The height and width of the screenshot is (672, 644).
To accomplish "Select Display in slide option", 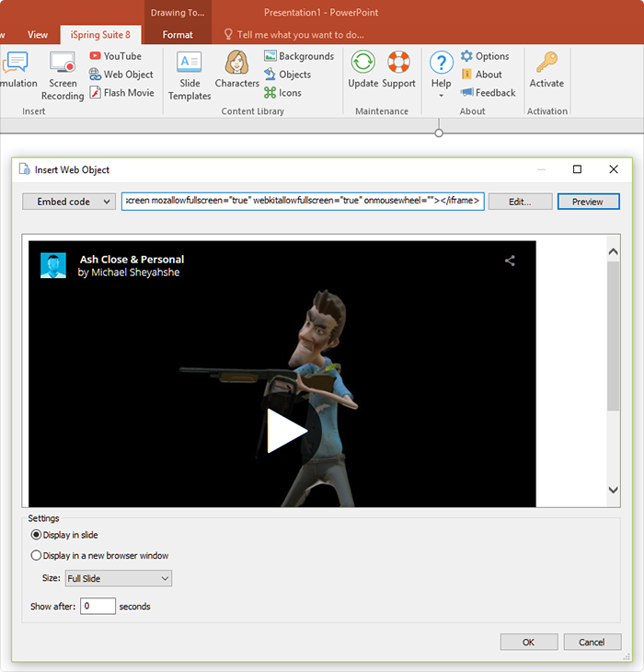I will tap(64, 535).
